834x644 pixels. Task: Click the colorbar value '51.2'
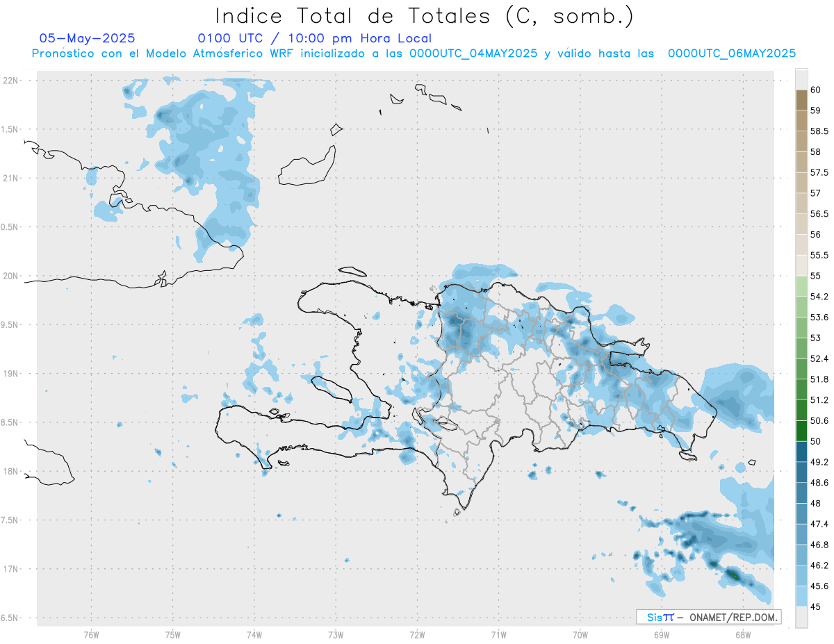819,399
